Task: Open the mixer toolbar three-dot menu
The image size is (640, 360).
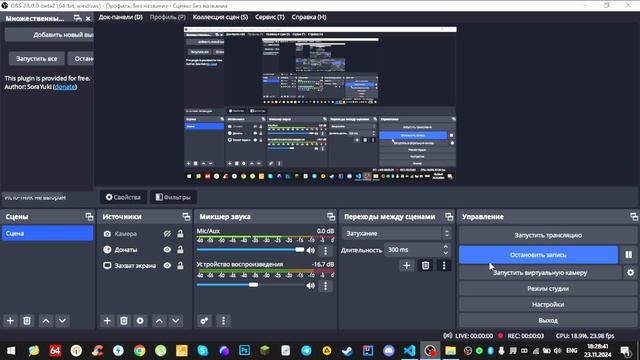Action: coord(223,321)
